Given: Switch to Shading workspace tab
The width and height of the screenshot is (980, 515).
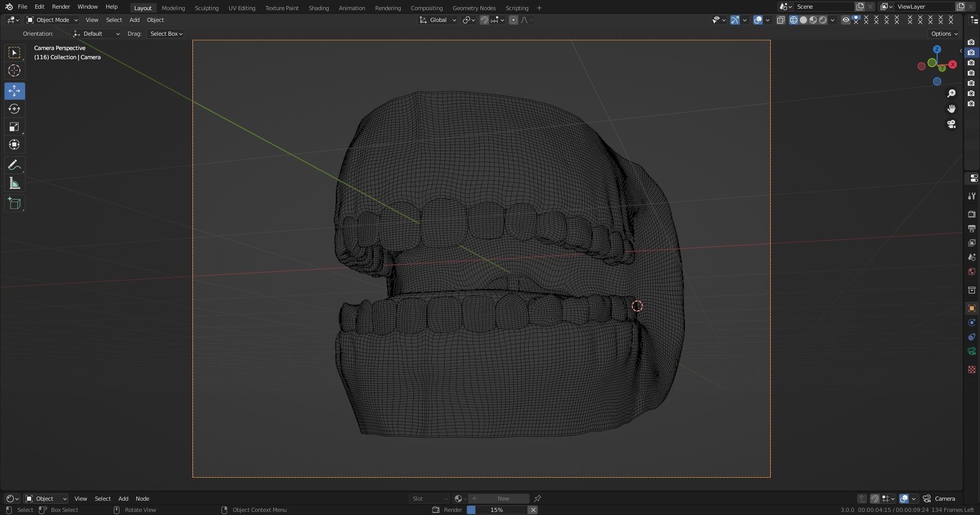Looking at the screenshot, I should [318, 8].
